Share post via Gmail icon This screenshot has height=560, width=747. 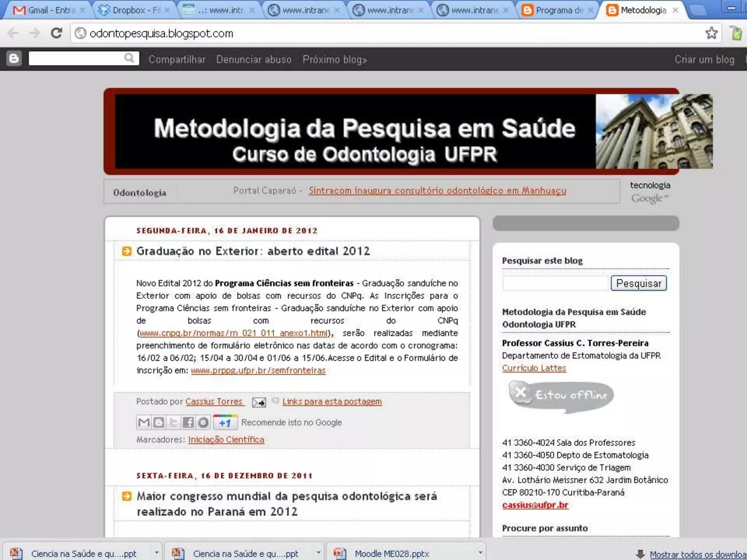coord(144,423)
